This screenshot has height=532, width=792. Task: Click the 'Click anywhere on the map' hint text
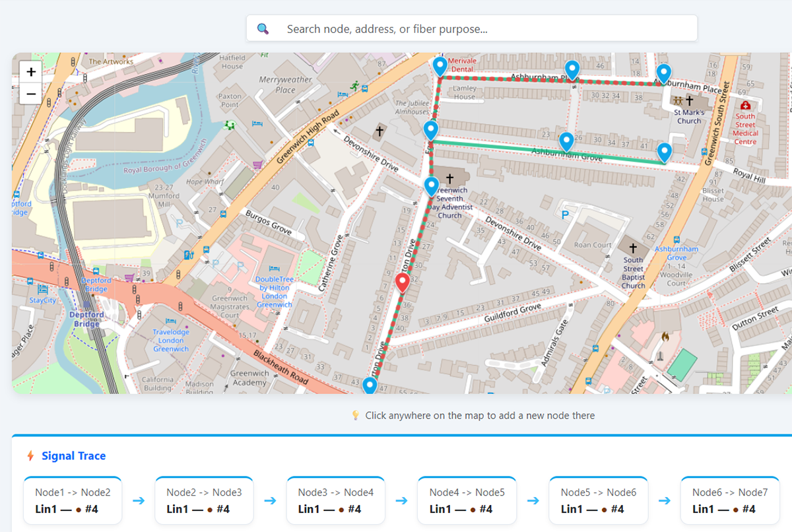[x=480, y=416]
